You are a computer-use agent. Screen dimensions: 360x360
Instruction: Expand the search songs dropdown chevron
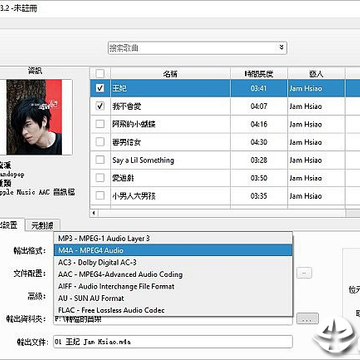click(x=282, y=47)
